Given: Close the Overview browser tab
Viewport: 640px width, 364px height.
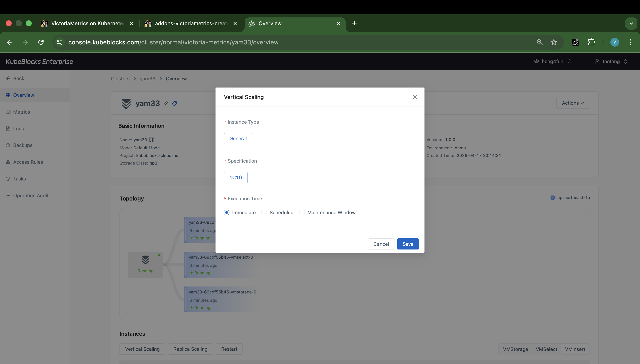Looking at the screenshot, I should coord(339,24).
